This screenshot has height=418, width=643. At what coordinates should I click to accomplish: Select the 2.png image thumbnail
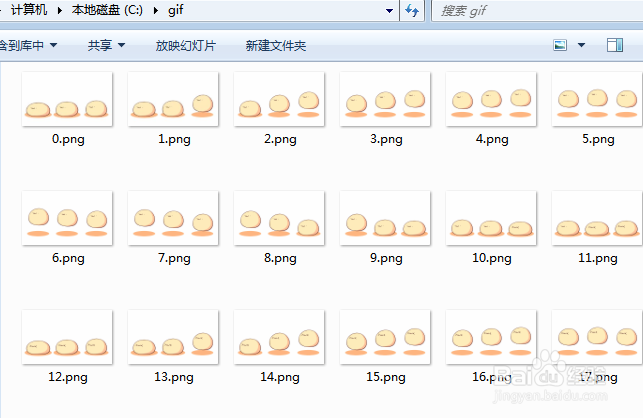click(x=279, y=99)
